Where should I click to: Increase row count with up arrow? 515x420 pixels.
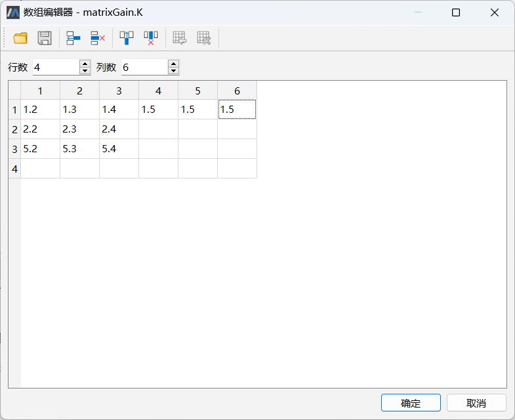85,64
